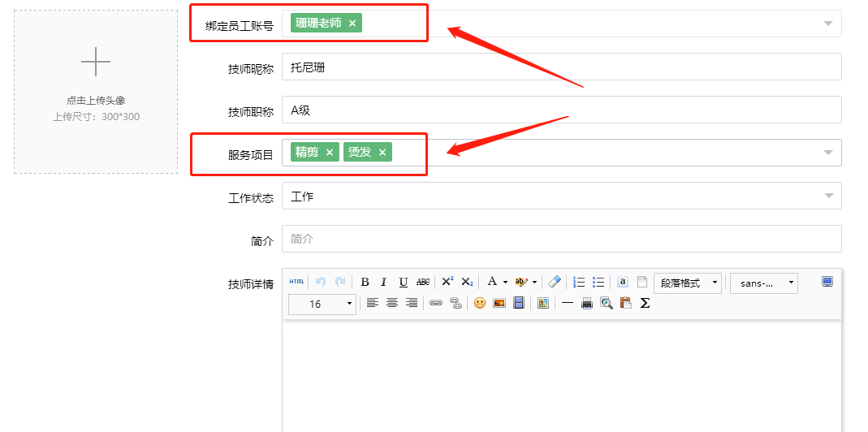Click the redo icon in editor toolbar
Screen dimensions: 868x432
[340, 282]
